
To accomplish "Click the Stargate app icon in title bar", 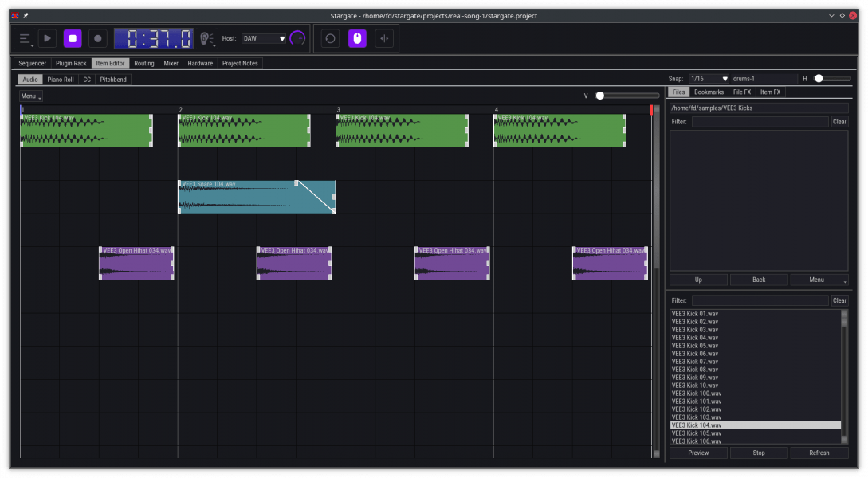I will pos(15,15).
